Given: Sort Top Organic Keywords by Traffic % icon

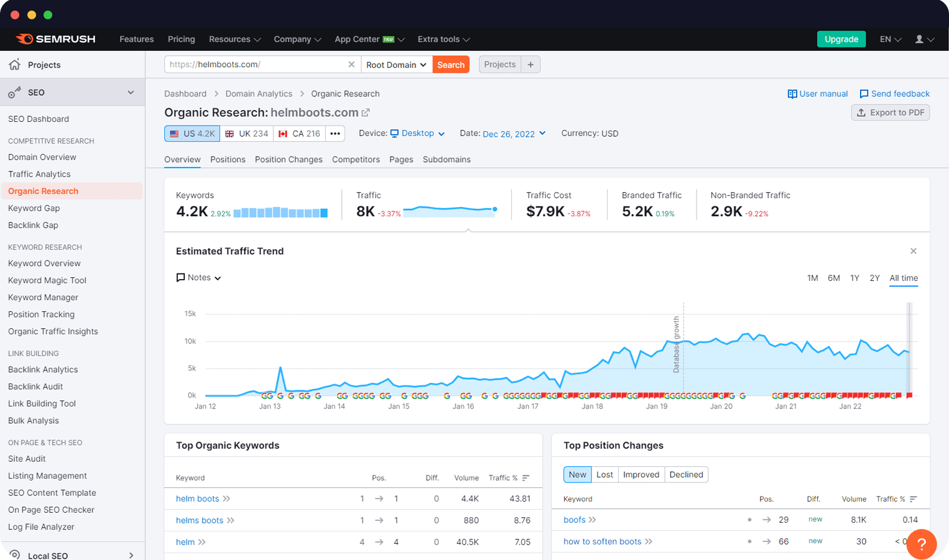Looking at the screenshot, I should pos(526,478).
